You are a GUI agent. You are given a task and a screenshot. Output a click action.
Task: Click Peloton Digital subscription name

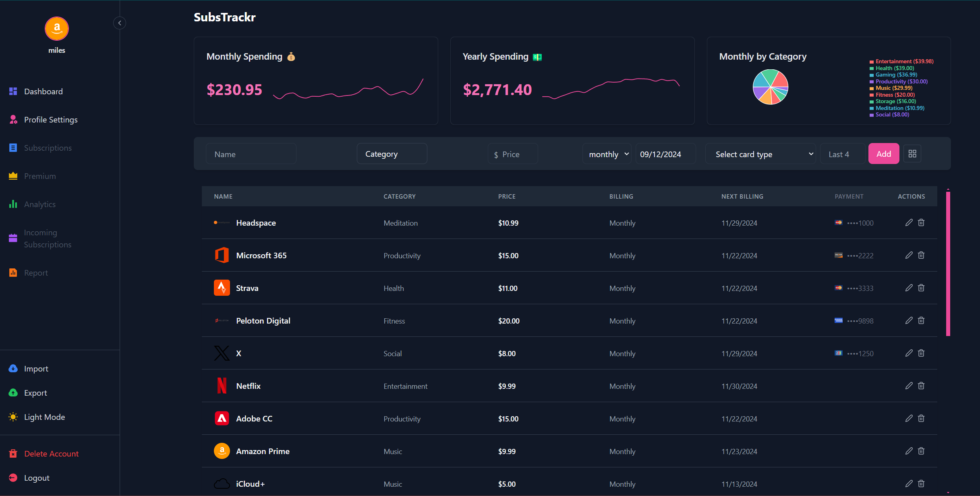(263, 321)
